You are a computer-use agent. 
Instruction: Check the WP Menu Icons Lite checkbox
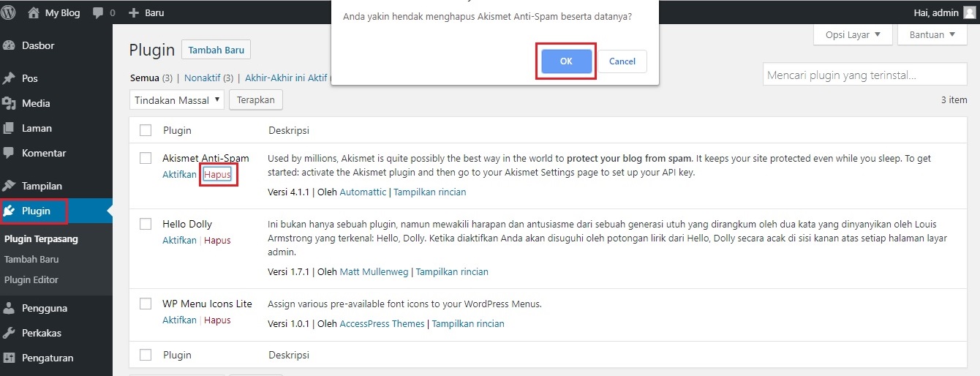[146, 304]
